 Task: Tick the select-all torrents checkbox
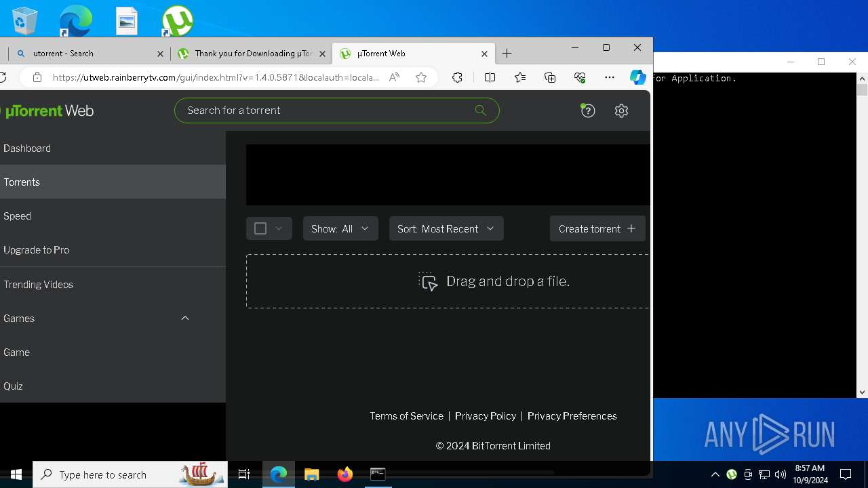(x=260, y=228)
